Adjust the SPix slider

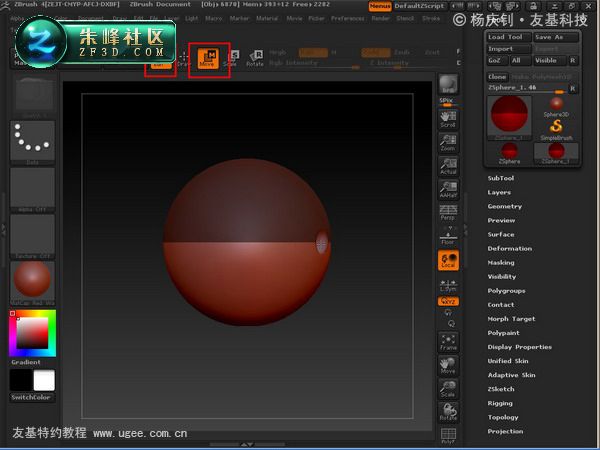(x=447, y=102)
